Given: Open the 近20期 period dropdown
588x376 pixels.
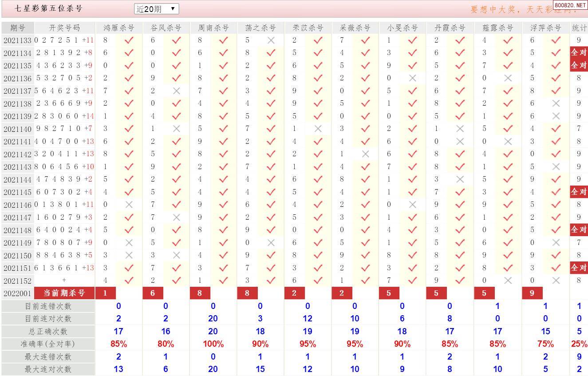Looking at the screenshot, I should [157, 9].
